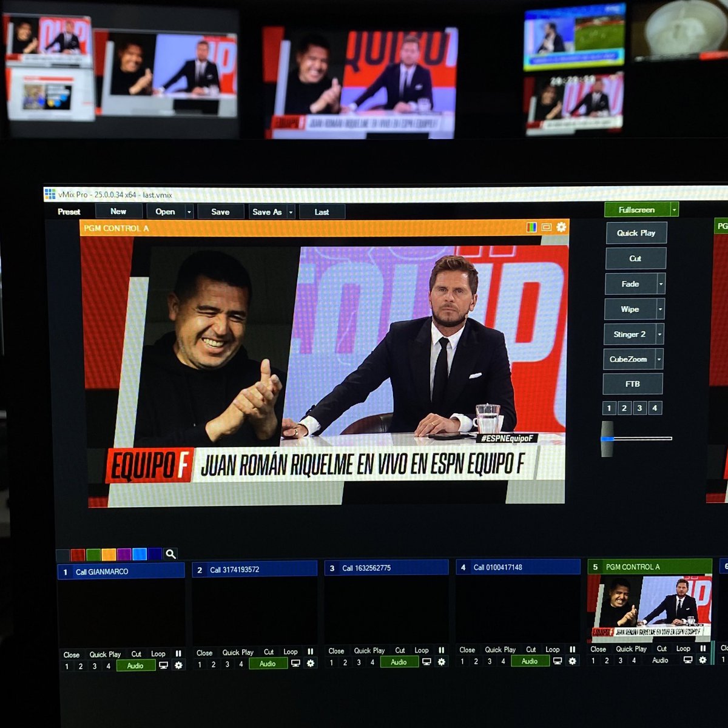Expand the CubeZoom dropdown arrow

click(x=659, y=359)
